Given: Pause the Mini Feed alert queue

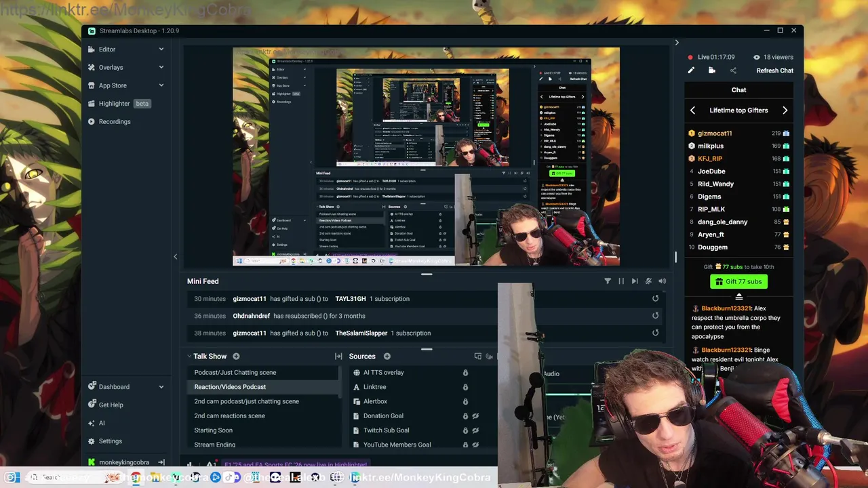Looking at the screenshot, I should pyautogui.click(x=621, y=281).
